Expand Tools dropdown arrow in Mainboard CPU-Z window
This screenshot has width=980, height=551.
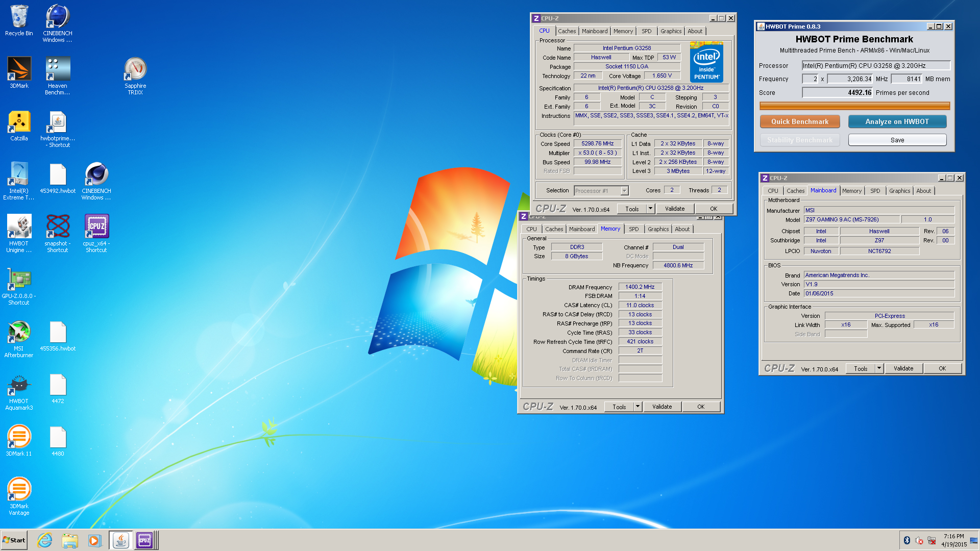[x=879, y=368]
